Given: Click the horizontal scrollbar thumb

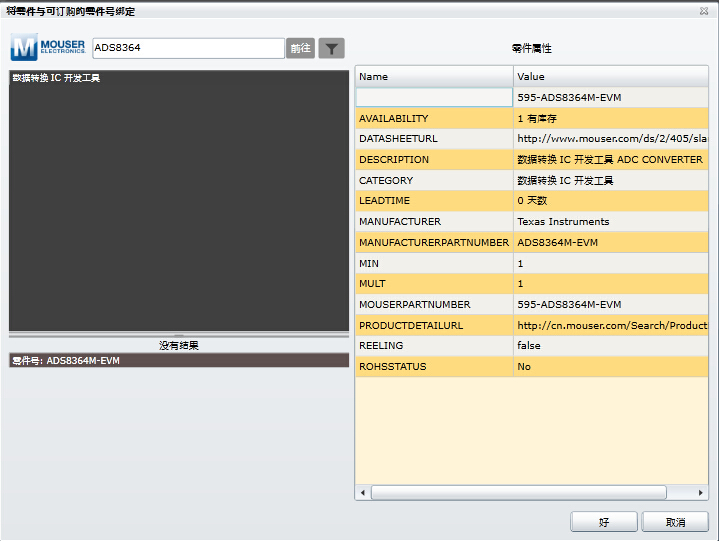Looking at the screenshot, I should (x=519, y=493).
